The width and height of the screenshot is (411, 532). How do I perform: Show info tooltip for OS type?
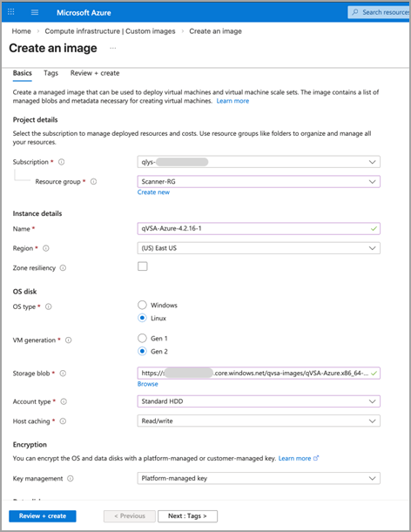pyautogui.click(x=49, y=306)
